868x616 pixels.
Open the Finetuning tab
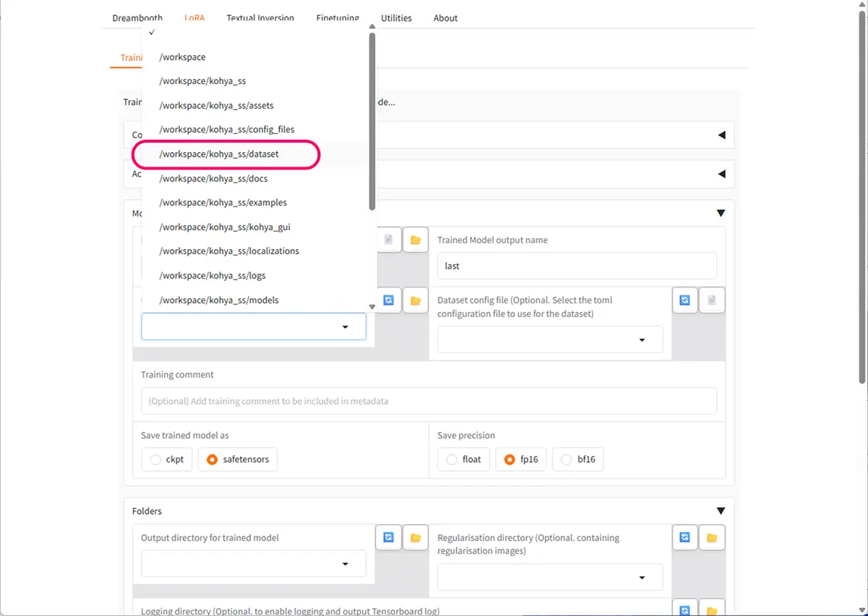(338, 18)
